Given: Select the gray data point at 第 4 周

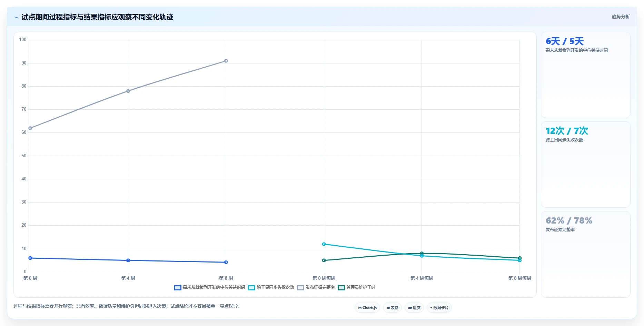Looking at the screenshot, I should tap(128, 91).
